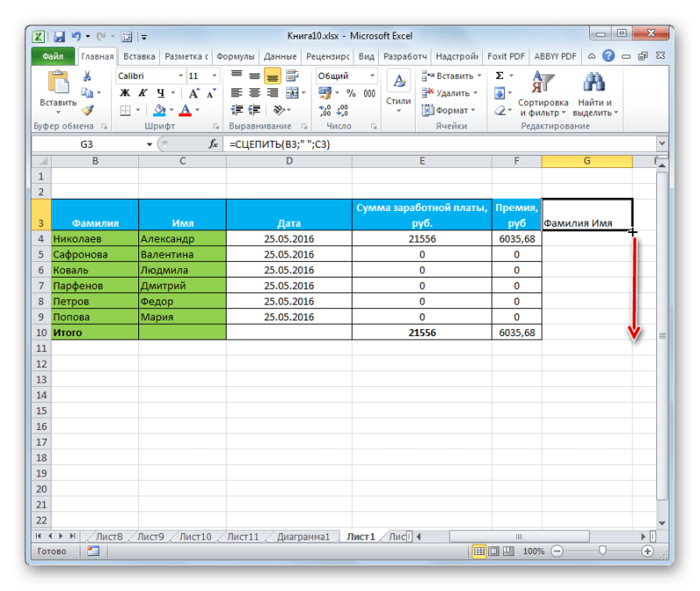Select column G header

586,161
